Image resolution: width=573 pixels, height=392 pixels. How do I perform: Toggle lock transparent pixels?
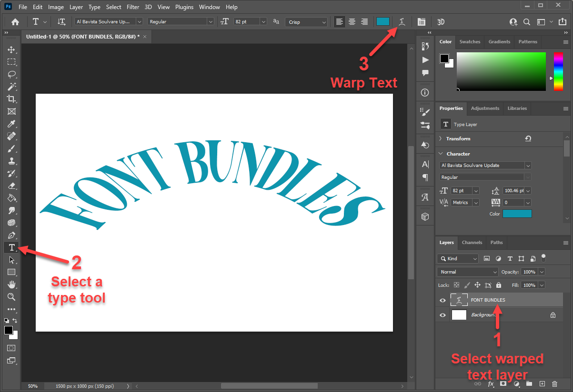pyautogui.click(x=456, y=285)
